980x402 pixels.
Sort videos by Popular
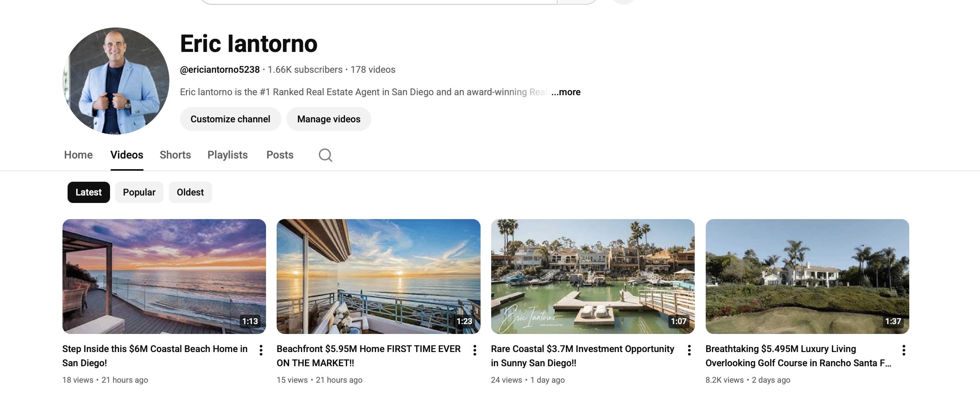tap(139, 192)
